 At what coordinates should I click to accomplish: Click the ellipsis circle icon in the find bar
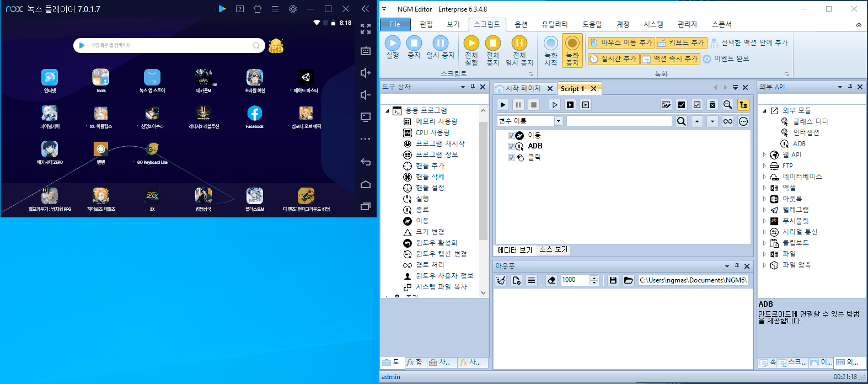[743, 121]
